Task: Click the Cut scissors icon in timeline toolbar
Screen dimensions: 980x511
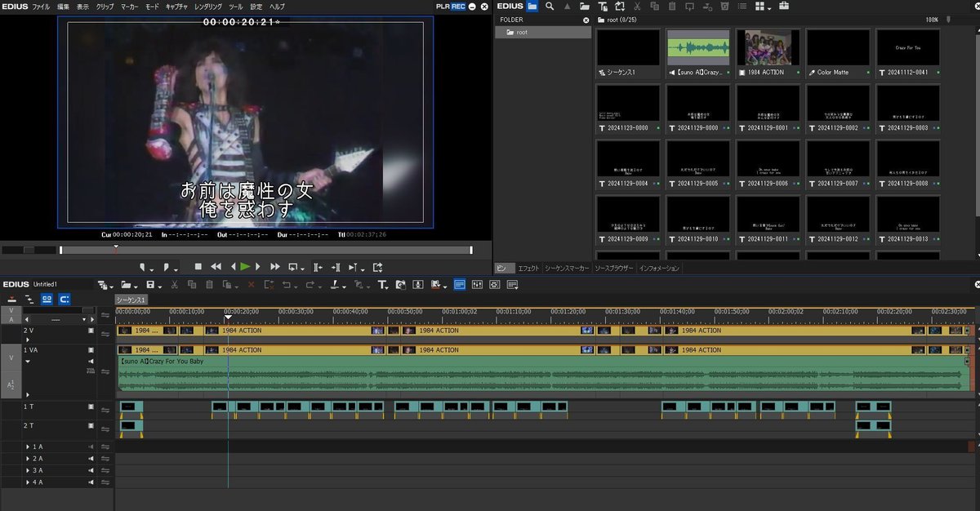Action: point(174,285)
